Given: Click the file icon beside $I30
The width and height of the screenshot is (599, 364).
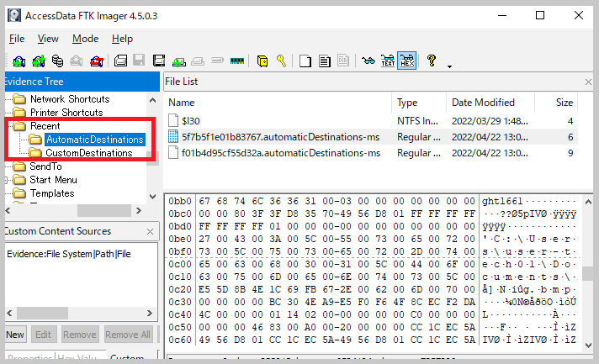Looking at the screenshot, I should point(173,120).
